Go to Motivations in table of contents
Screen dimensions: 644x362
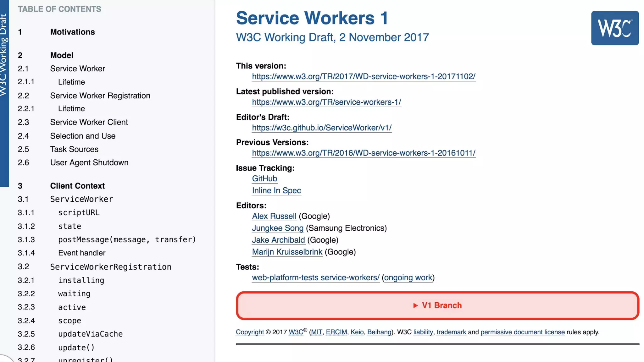(72, 32)
